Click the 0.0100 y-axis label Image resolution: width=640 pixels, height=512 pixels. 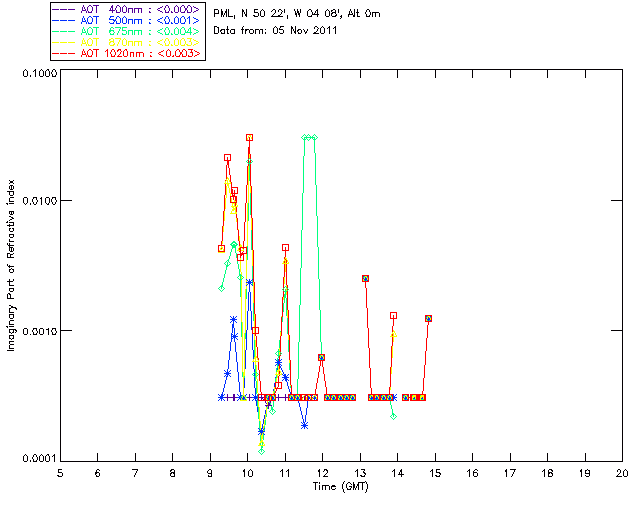[x=39, y=200]
